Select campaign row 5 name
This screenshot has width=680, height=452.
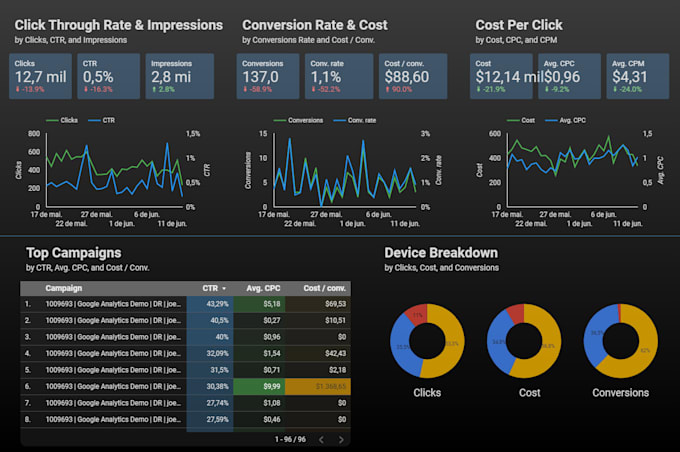[x=113, y=370]
